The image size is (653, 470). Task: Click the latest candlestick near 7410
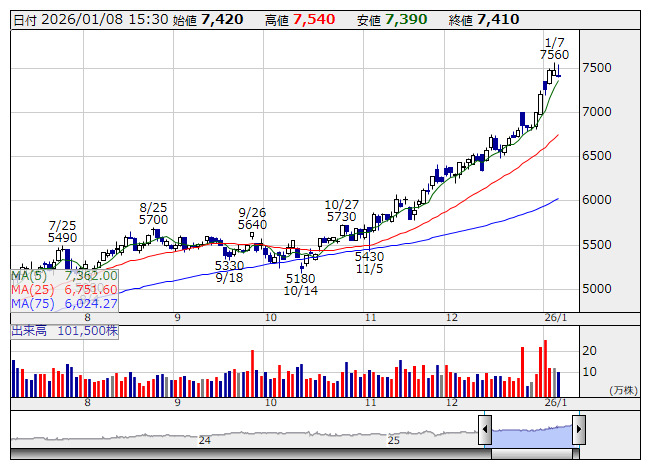tap(558, 72)
